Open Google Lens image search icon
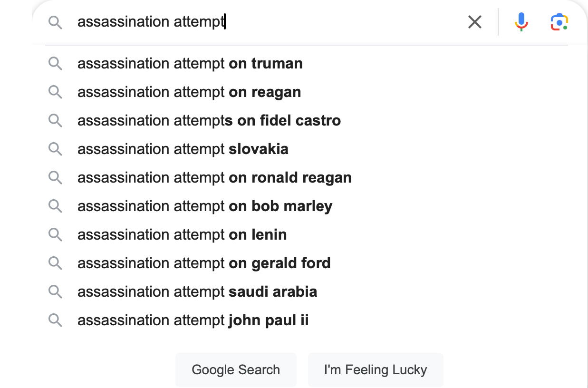The width and height of the screenshot is (588, 388). (559, 22)
